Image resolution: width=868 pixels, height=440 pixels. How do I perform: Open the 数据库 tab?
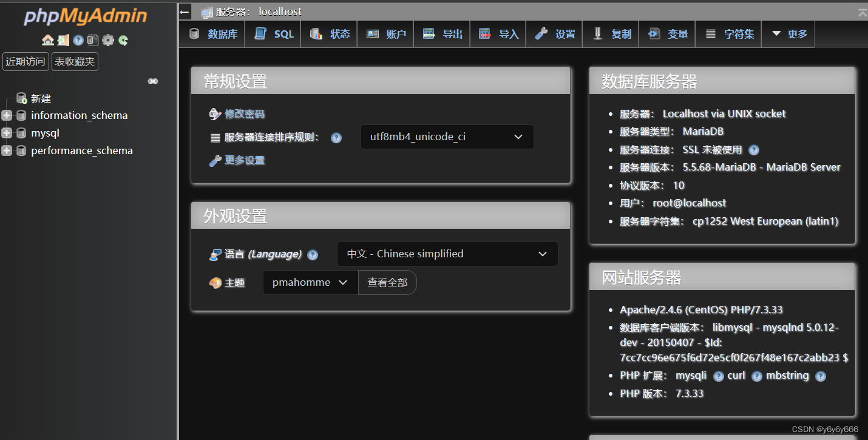(x=213, y=34)
